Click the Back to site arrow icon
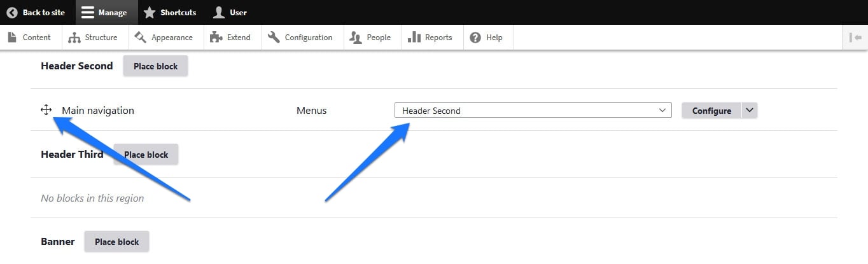Image resolution: width=868 pixels, height=264 pixels. [x=11, y=12]
